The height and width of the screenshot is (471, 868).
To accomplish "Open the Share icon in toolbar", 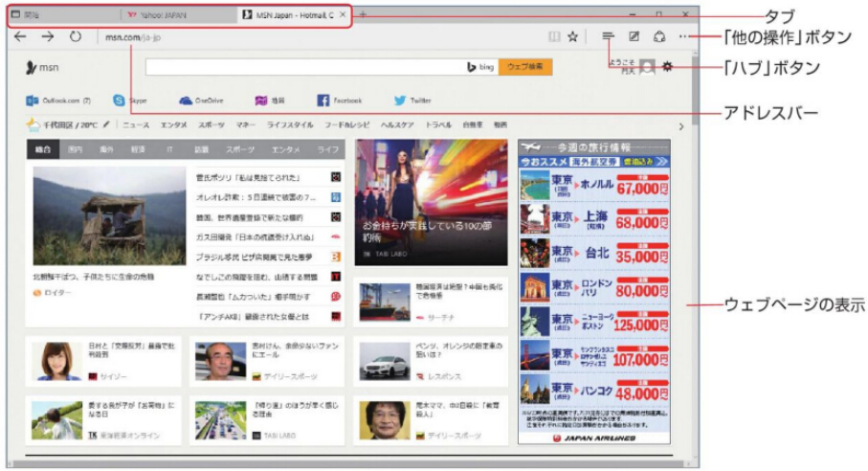I will [x=659, y=36].
